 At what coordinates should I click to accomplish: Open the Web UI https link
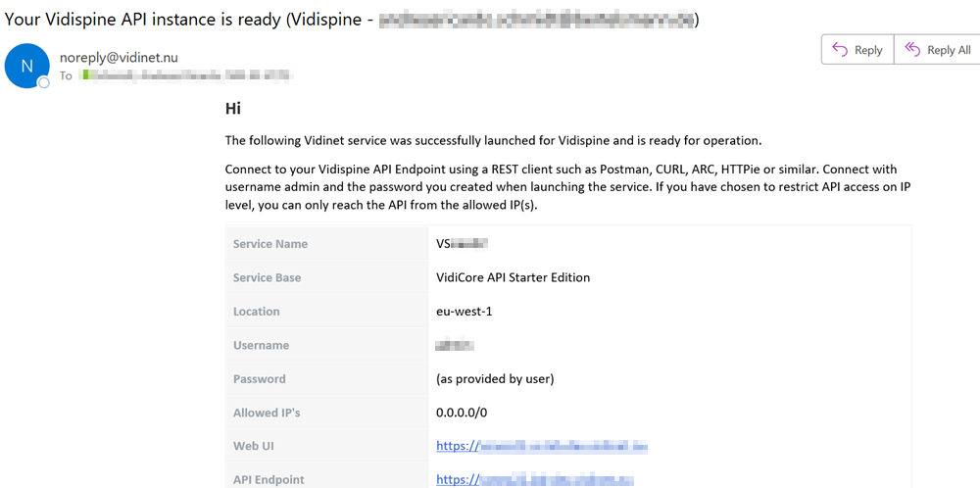pos(542,446)
